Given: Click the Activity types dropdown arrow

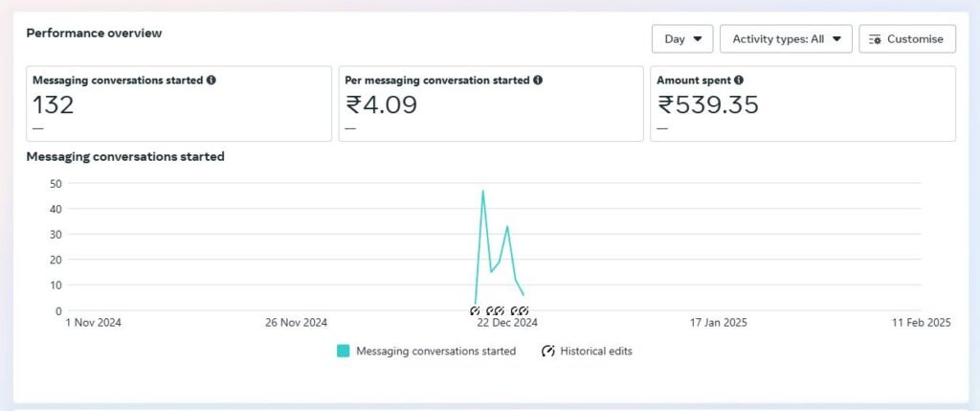Looking at the screenshot, I should 836,39.
